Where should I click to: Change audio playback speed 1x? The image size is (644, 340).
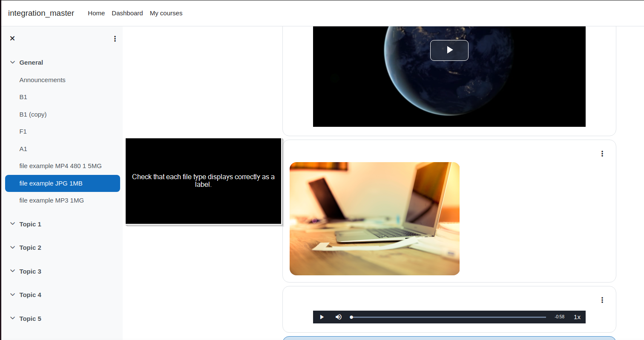(x=577, y=317)
